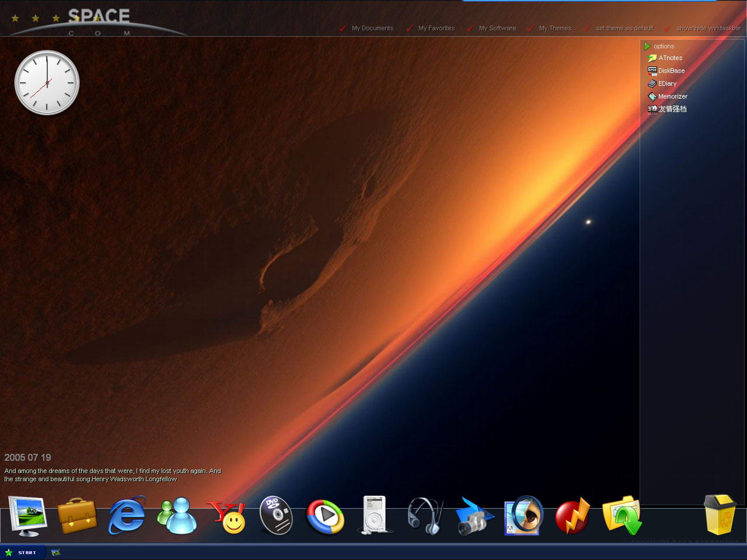Viewport: 747px width, 560px height.
Task: Open the headphones audio icon
Action: pyautogui.click(x=425, y=516)
